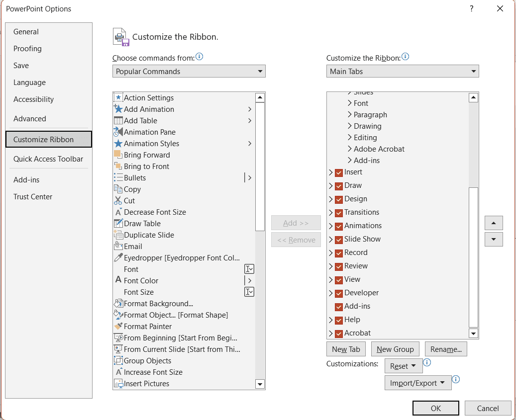Viewport: 516px width, 420px height.
Task: Open the Trust Center category
Action: coord(33,197)
